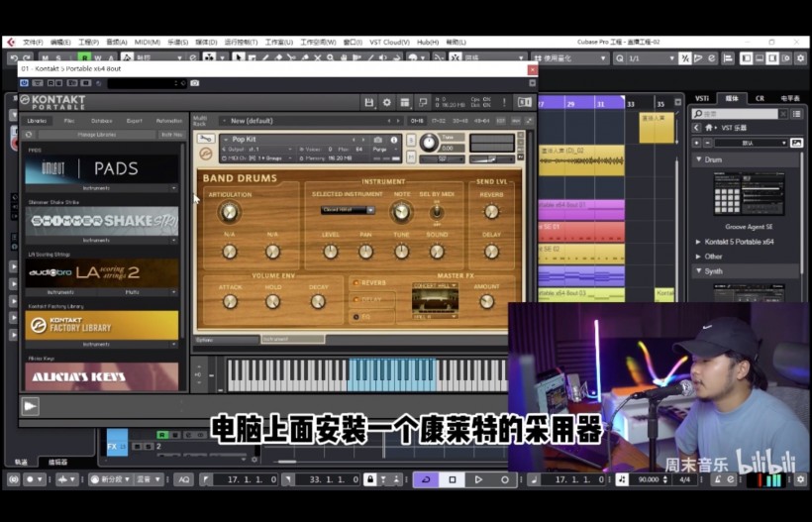Click punch lock icon in transport
The width and height of the screenshot is (812, 522).
(369, 479)
